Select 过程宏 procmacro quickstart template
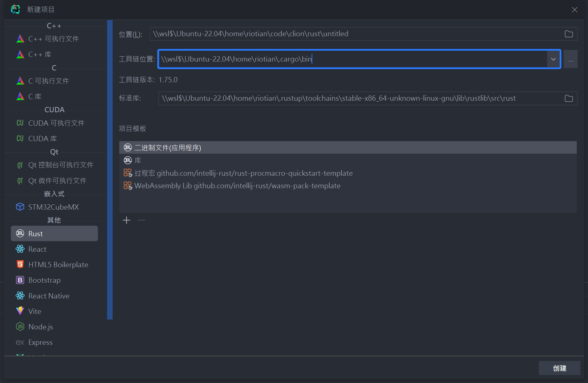The width and height of the screenshot is (588, 383). point(348,173)
